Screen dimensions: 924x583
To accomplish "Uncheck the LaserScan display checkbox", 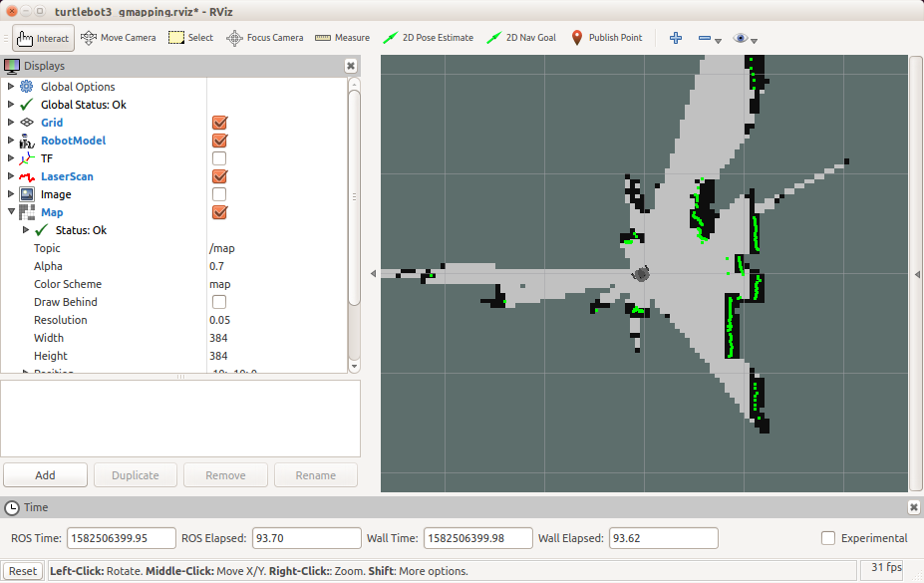I will (x=219, y=176).
